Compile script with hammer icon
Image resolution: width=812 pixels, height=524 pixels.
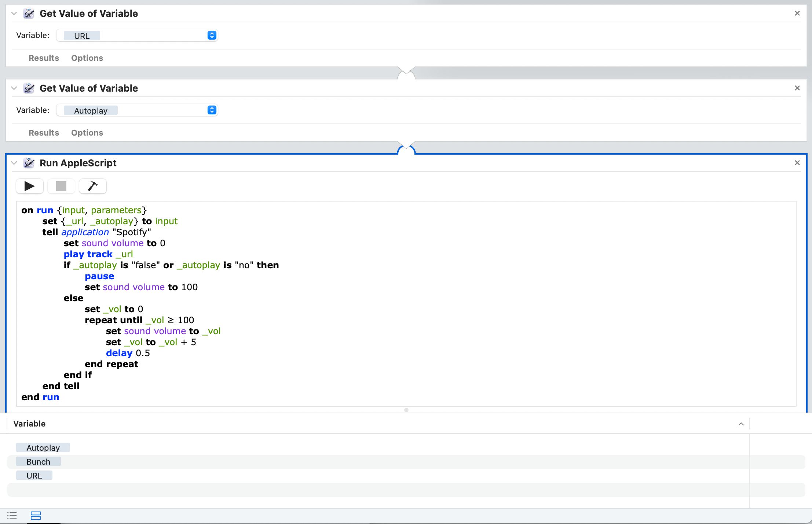click(x=93, y=186)
